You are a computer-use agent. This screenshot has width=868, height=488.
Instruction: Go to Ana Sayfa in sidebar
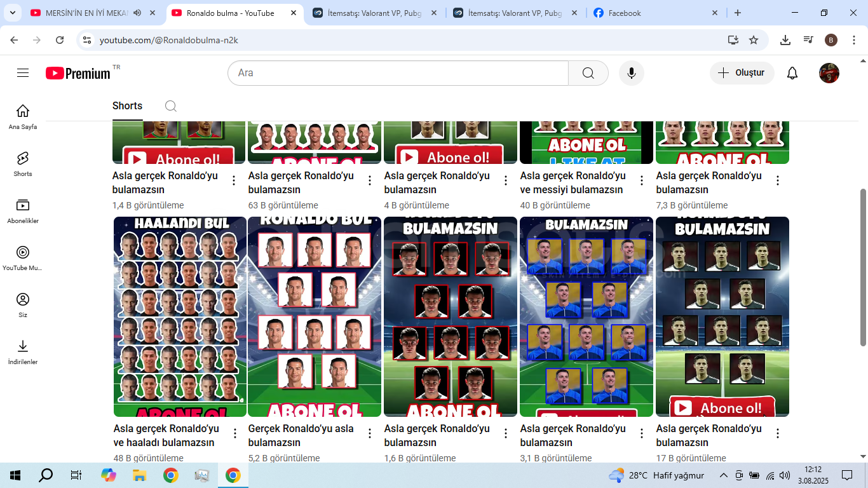[23, 117]
